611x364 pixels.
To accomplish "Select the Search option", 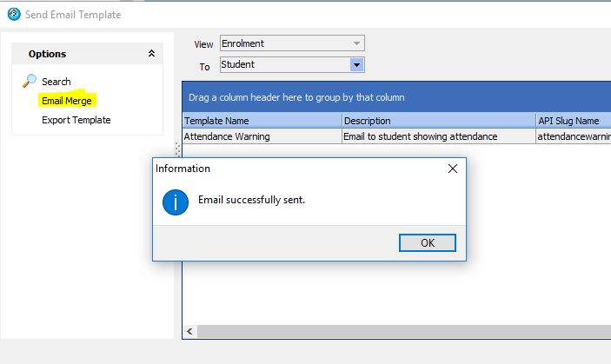I will (56, 82).
